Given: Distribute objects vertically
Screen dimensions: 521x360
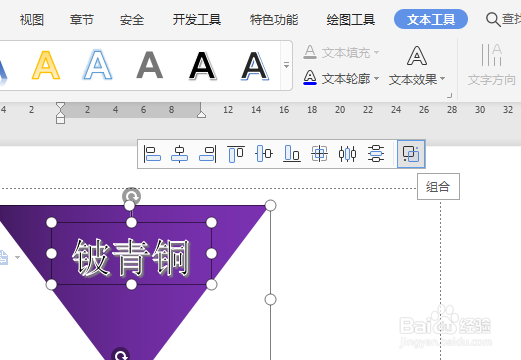Looking at the screenshot, I should [x=376, y=154].
